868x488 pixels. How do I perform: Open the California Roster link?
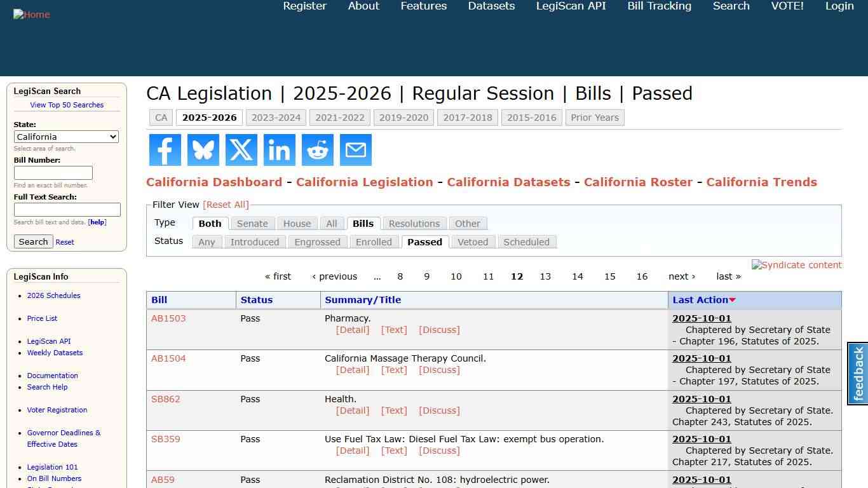(x=638, y=182)
